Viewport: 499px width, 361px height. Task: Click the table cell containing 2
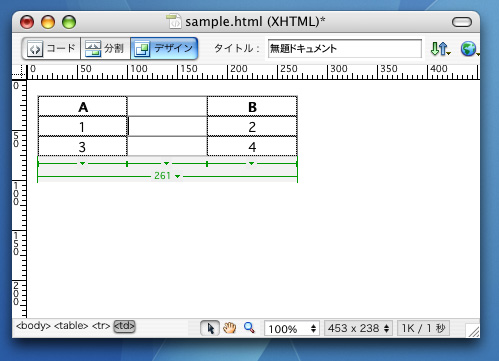pos(252,126)
